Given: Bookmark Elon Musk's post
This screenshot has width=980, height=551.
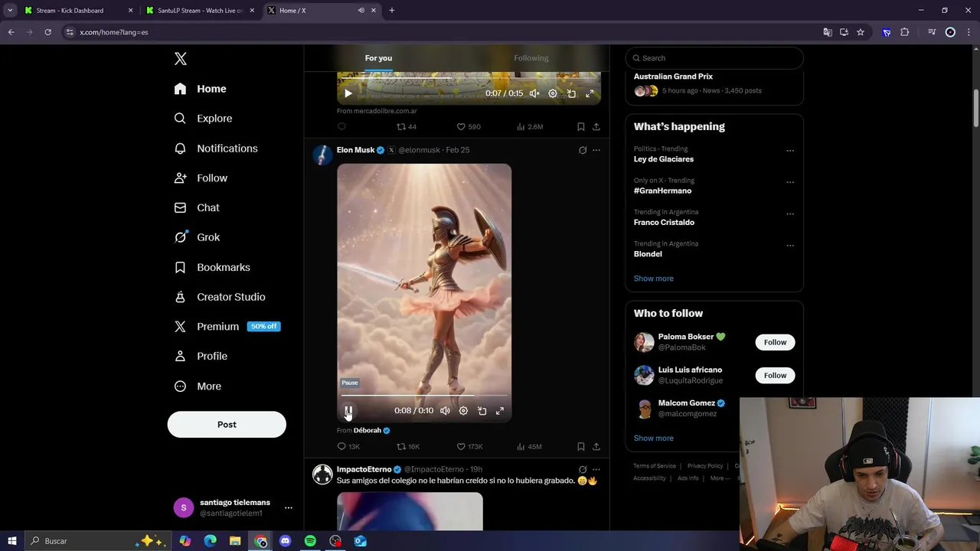Looking at the screenshot, I should click(x=581, y=446).
